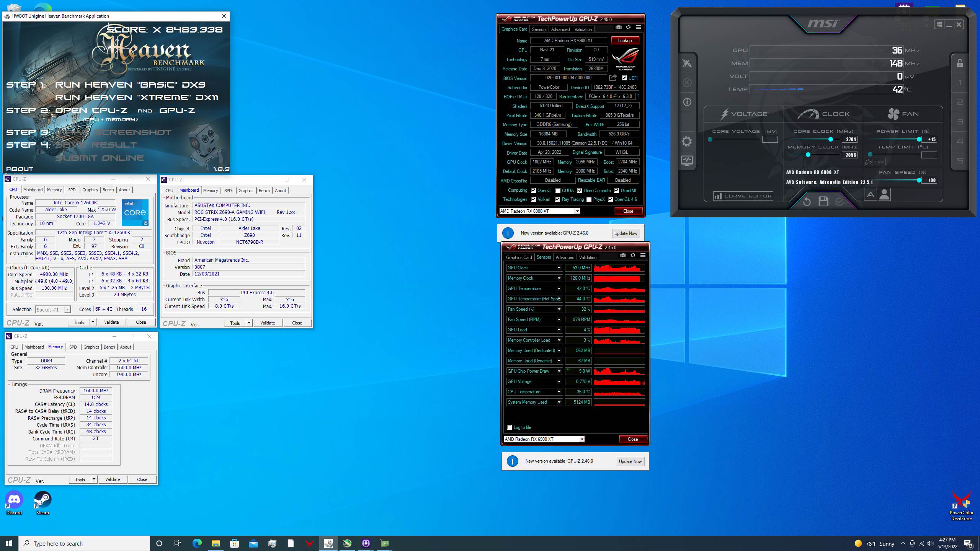Toggle DirectCompute checkbox in GPU-Z
Image resolution: width=980 pixels, height=551 pixels.
click(x=580, y=190)
